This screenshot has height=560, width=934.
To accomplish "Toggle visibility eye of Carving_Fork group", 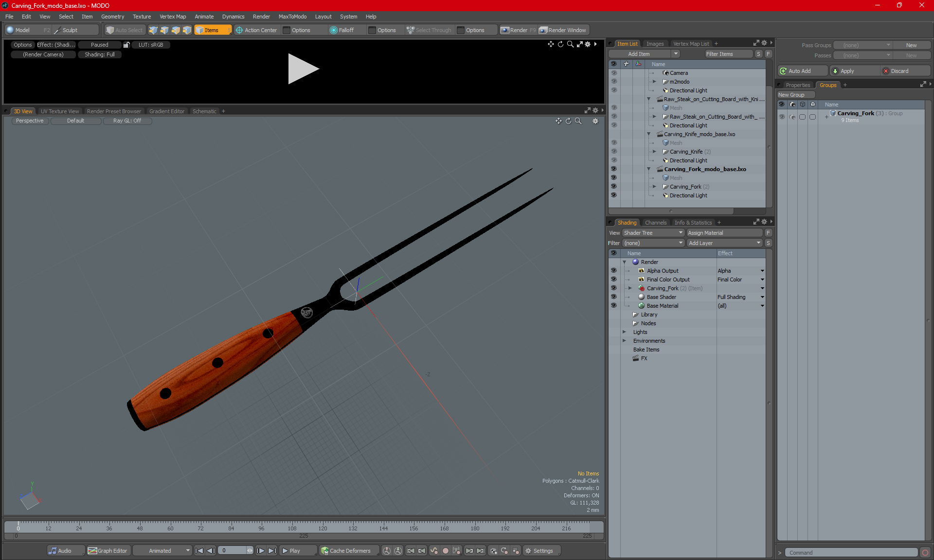I will click(782, 117).
